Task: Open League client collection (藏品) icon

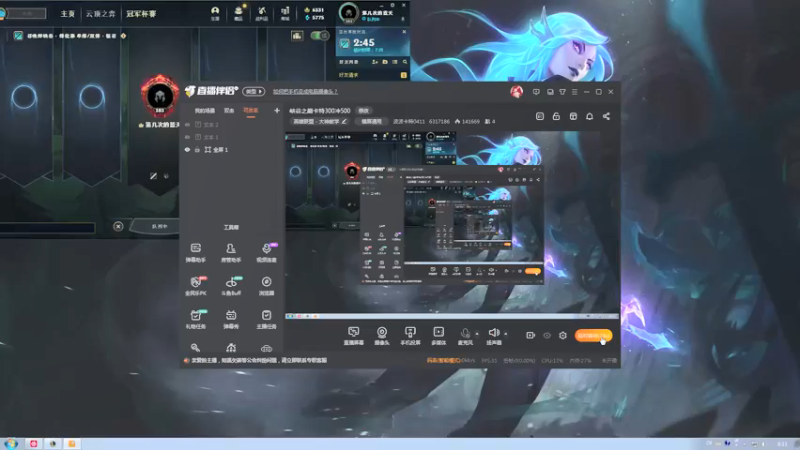Action: (x=238, y=13)
